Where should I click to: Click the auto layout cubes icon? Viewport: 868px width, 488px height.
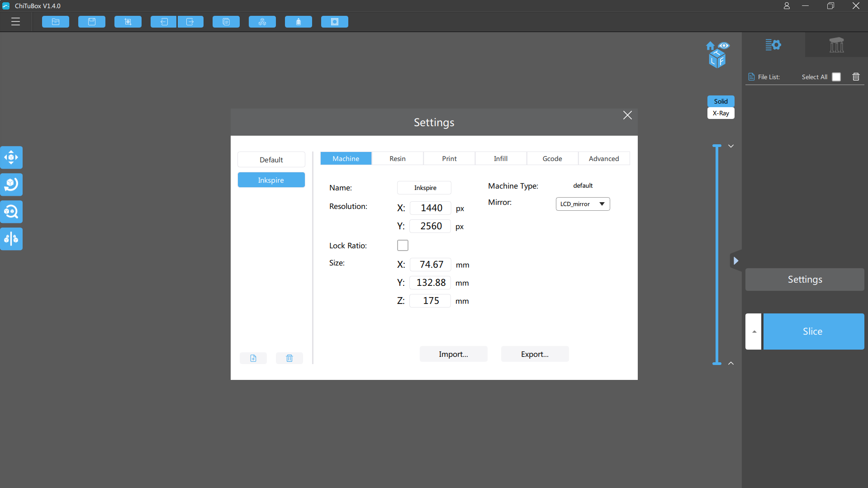click(262, 22)
